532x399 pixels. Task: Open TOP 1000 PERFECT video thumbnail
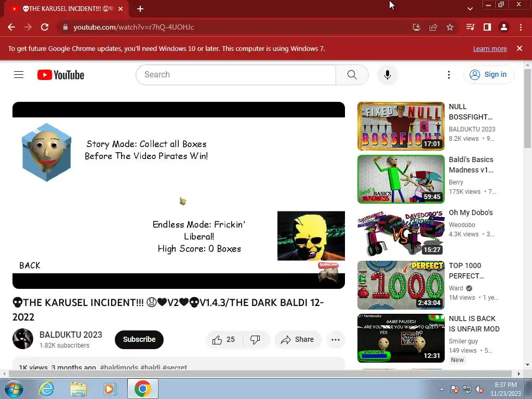tap(401, 285)
